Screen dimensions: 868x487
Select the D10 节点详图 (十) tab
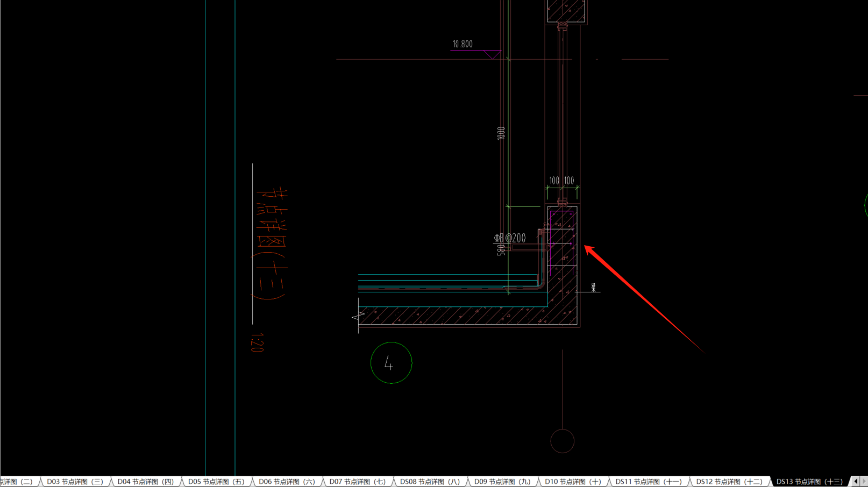point(573,482)
